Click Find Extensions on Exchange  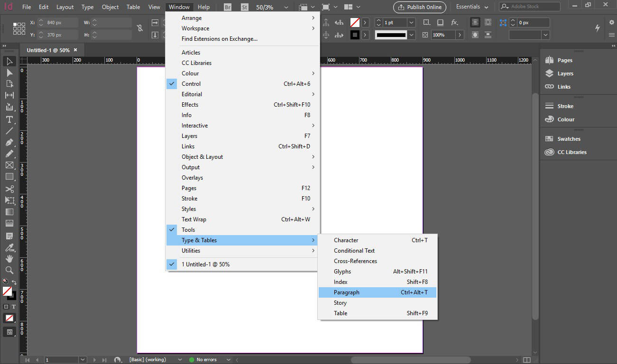click(x=243, y=39)
